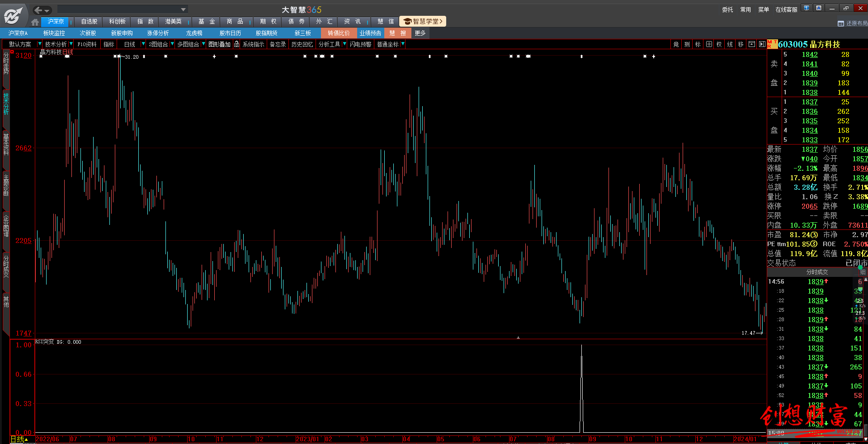Viewport: 868px width, 444px height.
Task: Click the three-dot handle after 沪深京 tab
Action: click(71, 22)
